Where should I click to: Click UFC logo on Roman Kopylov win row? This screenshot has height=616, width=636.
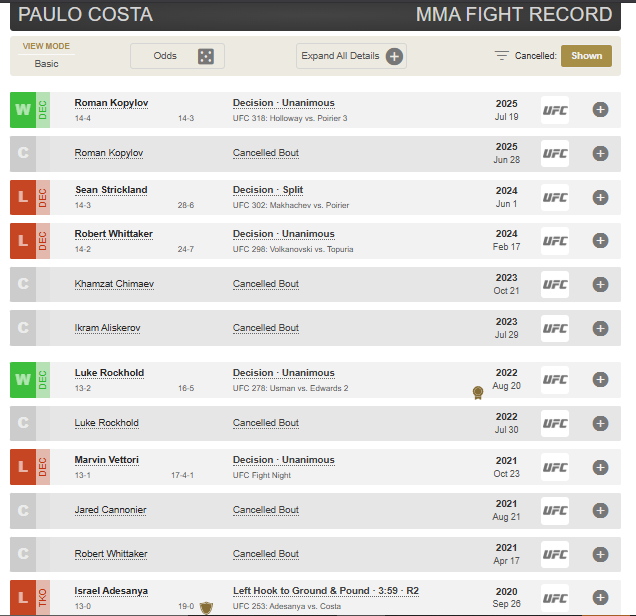[554, 110]
